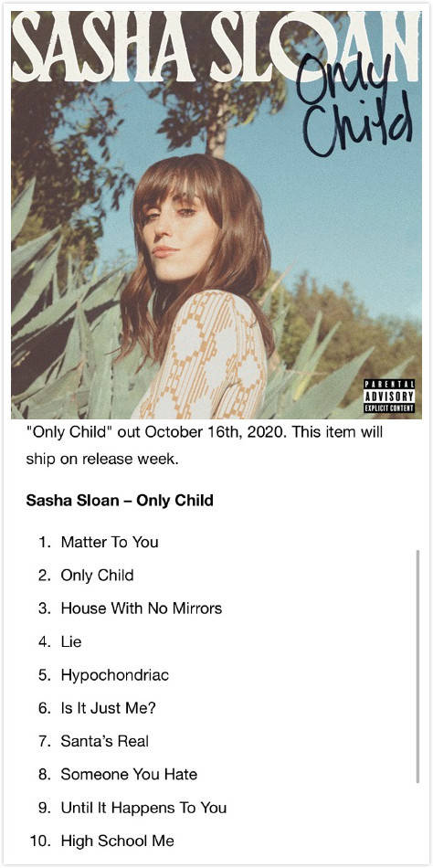Click track 3 House With No Mirrors

142,609
